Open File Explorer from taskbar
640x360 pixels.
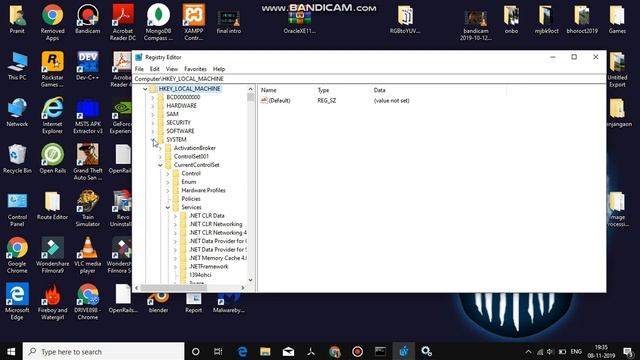(265, 351)
